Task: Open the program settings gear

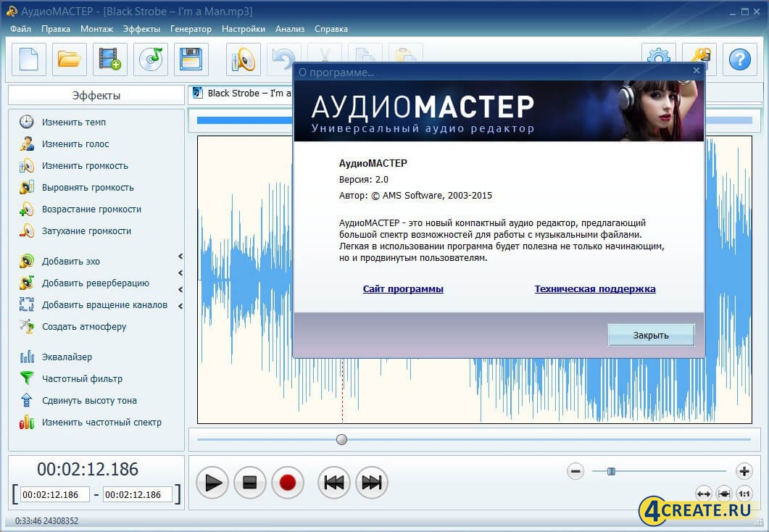Action: click(x=658, y=59)
